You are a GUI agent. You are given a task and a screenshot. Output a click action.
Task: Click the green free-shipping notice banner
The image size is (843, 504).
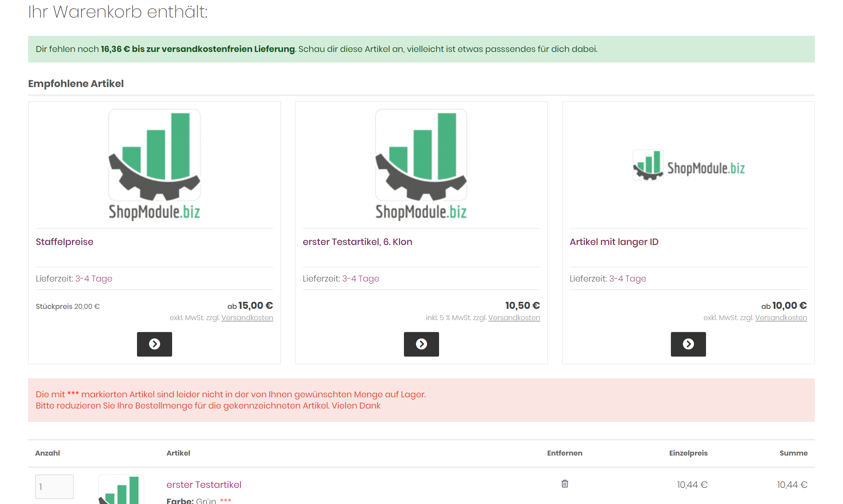point(421,49)
